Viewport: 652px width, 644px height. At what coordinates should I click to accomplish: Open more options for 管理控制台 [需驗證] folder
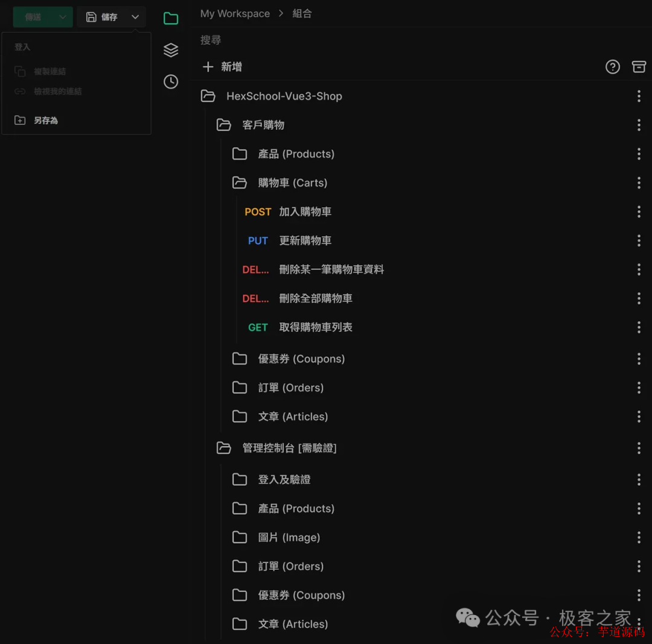[x=639, y=448]
